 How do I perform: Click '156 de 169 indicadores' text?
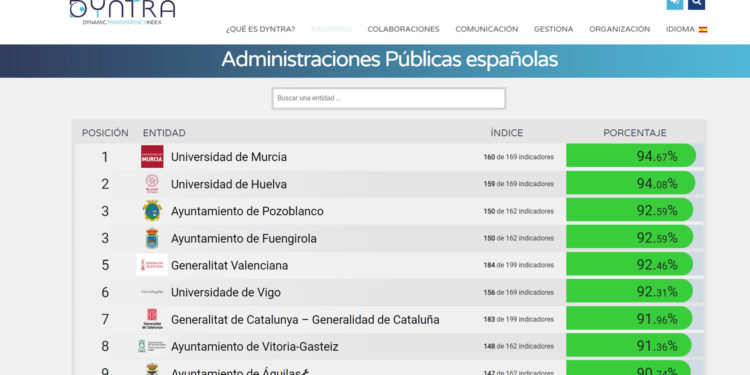518,292
